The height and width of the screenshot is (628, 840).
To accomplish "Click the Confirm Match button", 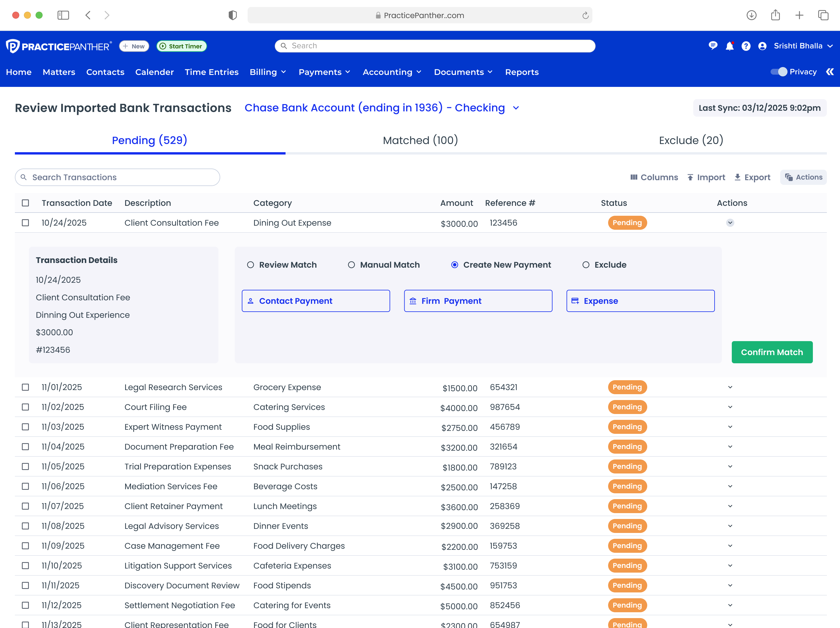I will click(x=772, y=352).
